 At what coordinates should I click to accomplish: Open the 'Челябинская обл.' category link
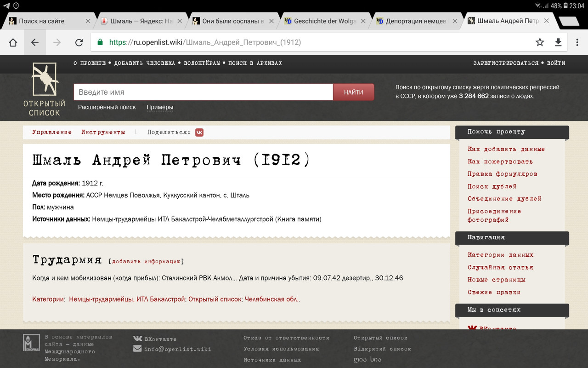[271, 299]
